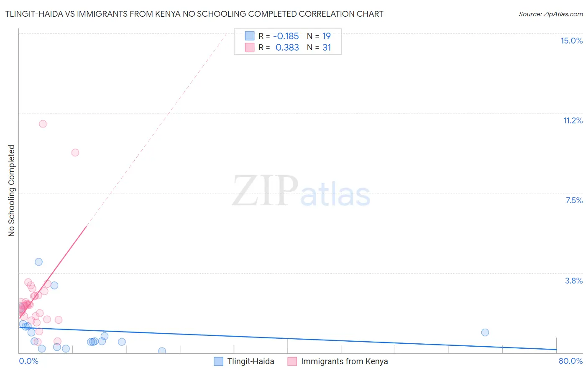Click the highest pink outlier data point

(43, 124)
